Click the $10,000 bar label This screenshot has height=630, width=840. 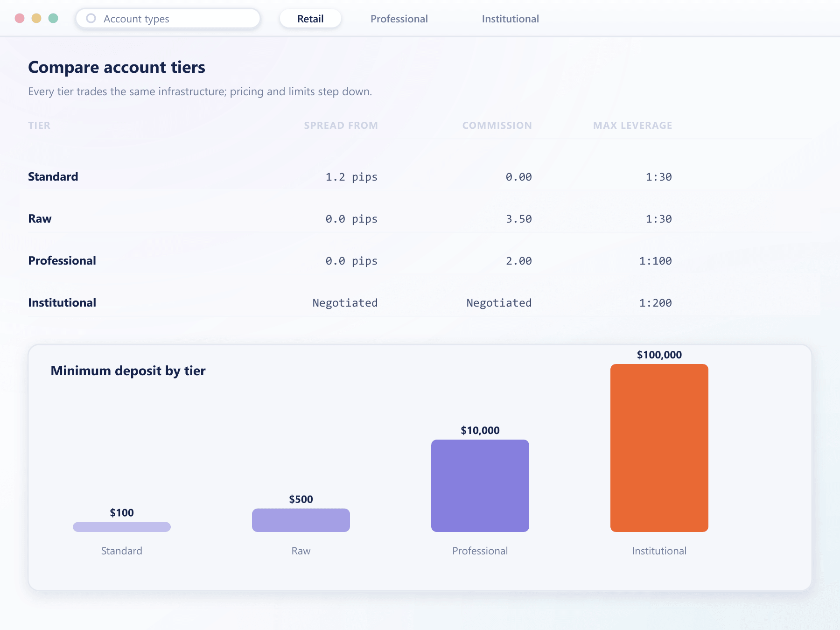(x=480, y=430)
